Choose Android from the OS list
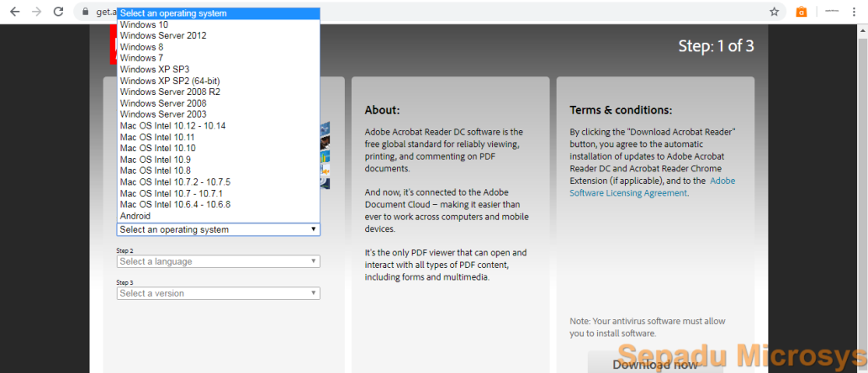The width and height of the screenshot is (868, 373). coord(218,216)
